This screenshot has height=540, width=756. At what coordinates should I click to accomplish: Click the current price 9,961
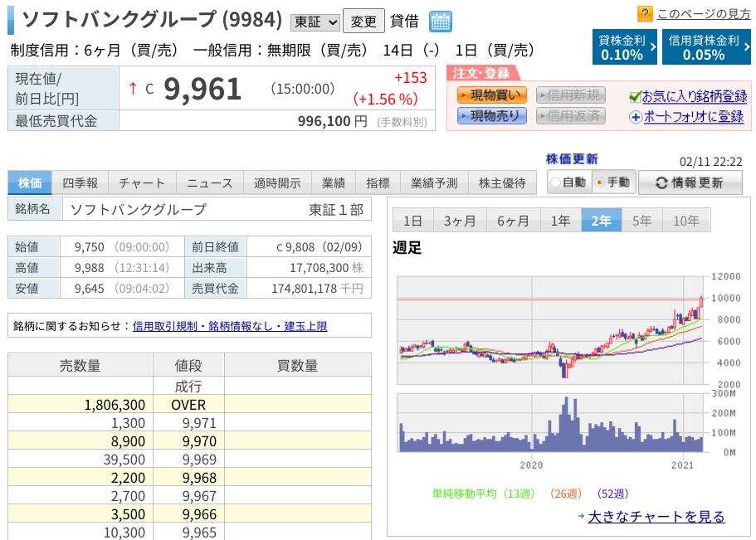[202, 90]
